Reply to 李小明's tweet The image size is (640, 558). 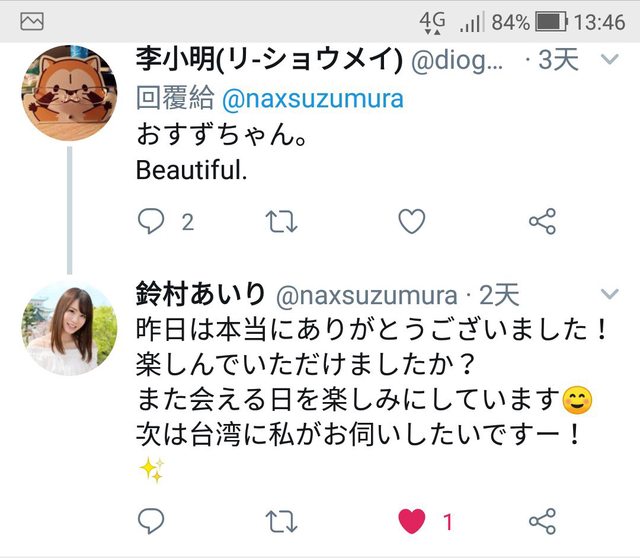click(x=151, y=222)
